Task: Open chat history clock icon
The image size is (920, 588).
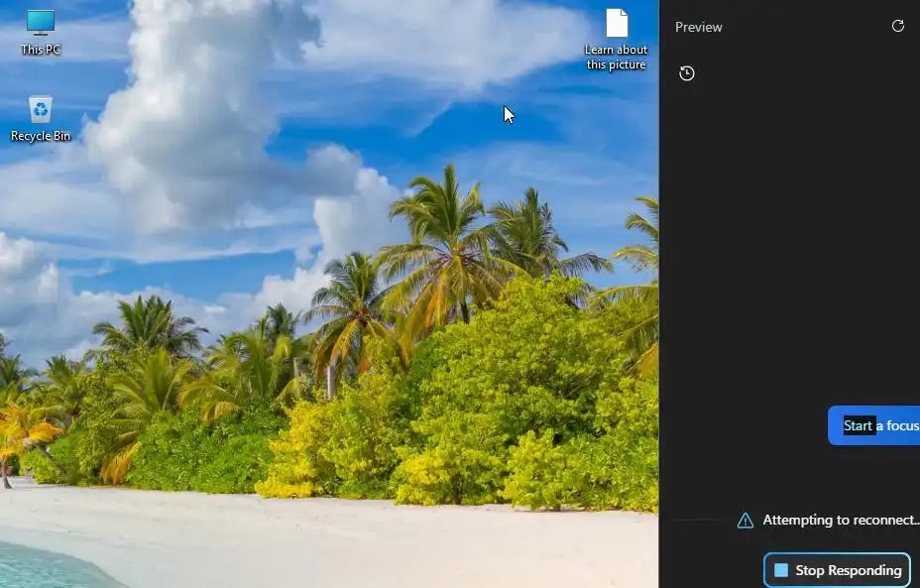Action: click(686, 73)
